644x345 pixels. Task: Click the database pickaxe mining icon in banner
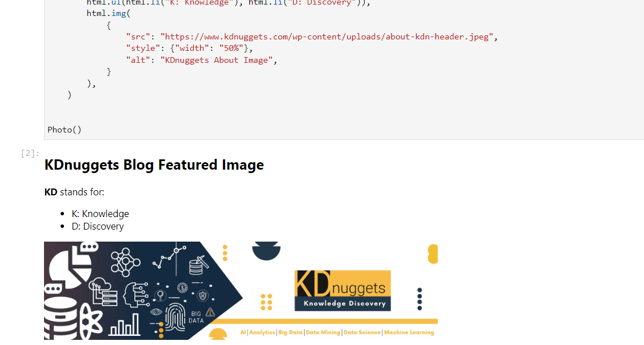199,265
